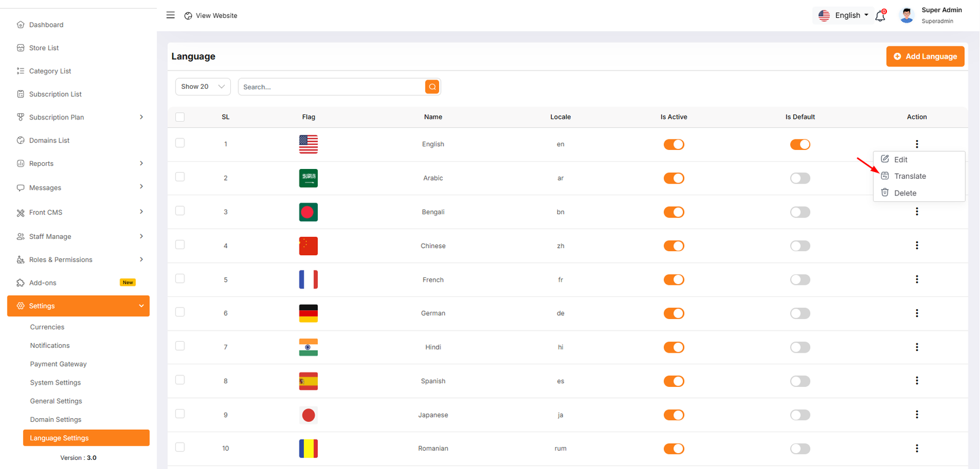
Task: Open the notification bell
Action: pos(880,16)
